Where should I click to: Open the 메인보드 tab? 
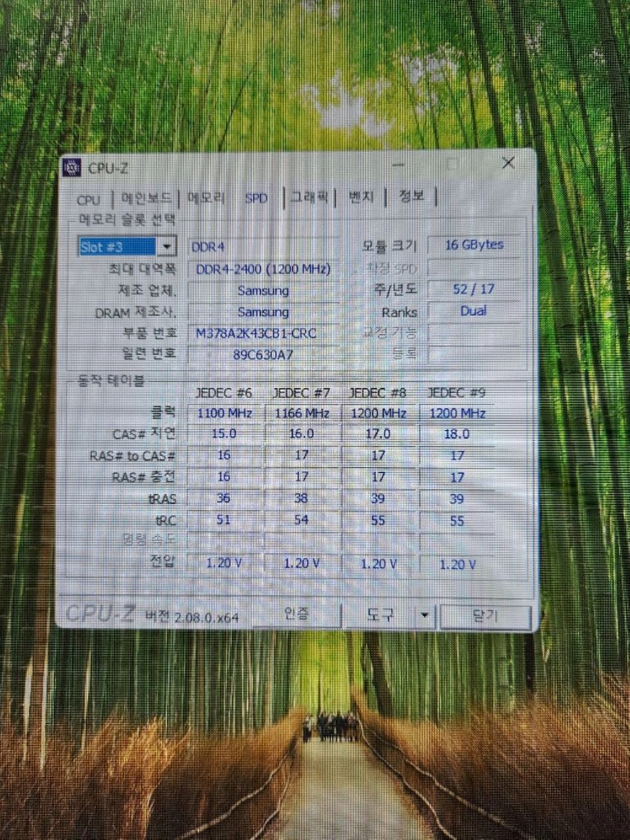coord(146,198)
